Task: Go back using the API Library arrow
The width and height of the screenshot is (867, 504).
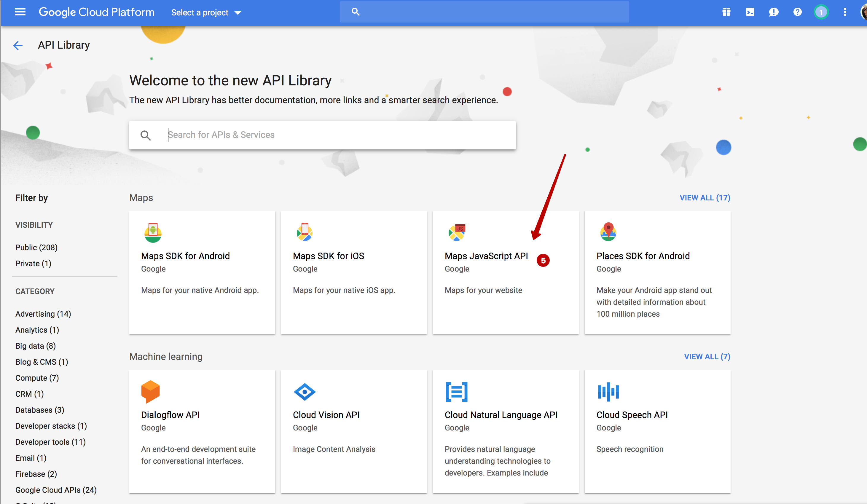Action: (x=18, y=45)
